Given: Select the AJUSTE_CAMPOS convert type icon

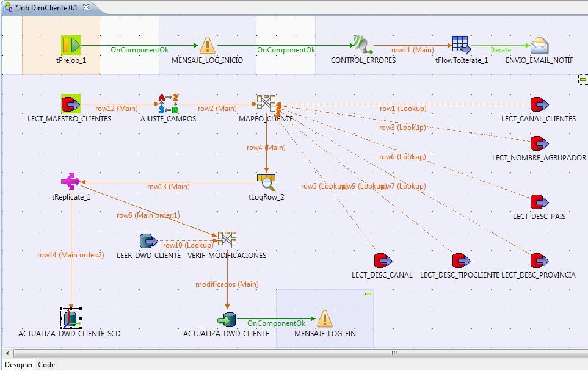Looking at the screenshot, I should (x=168, y=104).
